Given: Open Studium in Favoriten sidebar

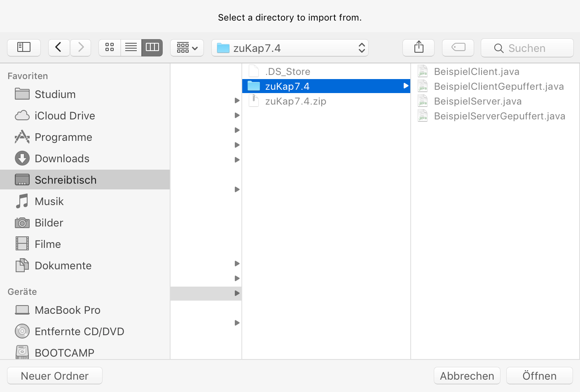Looking at the screenshot, I should [x=55, y=94].
